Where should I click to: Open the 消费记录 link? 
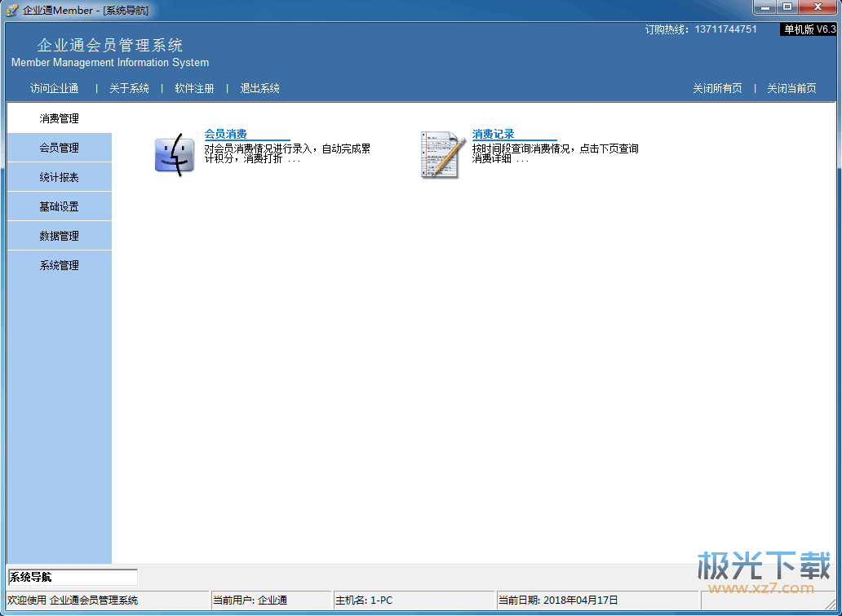(x=493, y=134)
